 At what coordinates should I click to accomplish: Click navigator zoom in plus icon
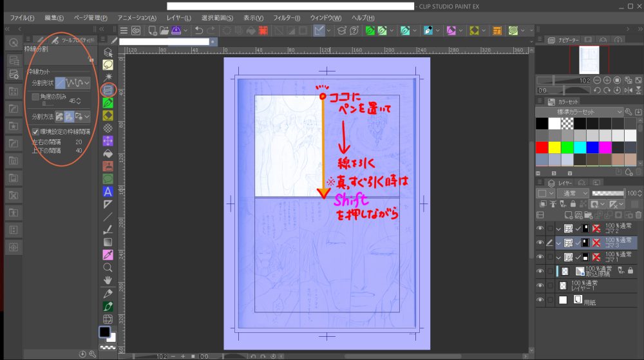[607, 80]
